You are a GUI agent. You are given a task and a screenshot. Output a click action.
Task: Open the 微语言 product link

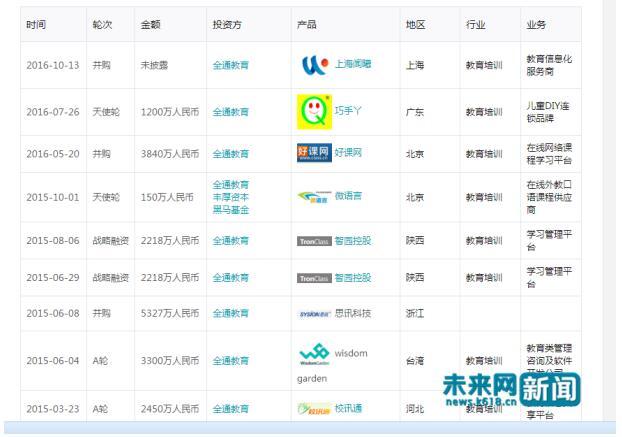click(x=348, y=196)
